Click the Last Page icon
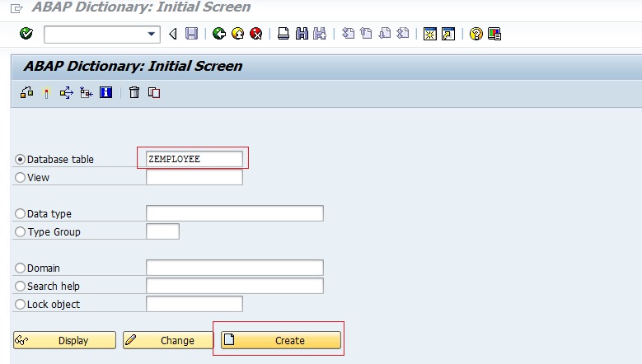 tap(403, 34)
